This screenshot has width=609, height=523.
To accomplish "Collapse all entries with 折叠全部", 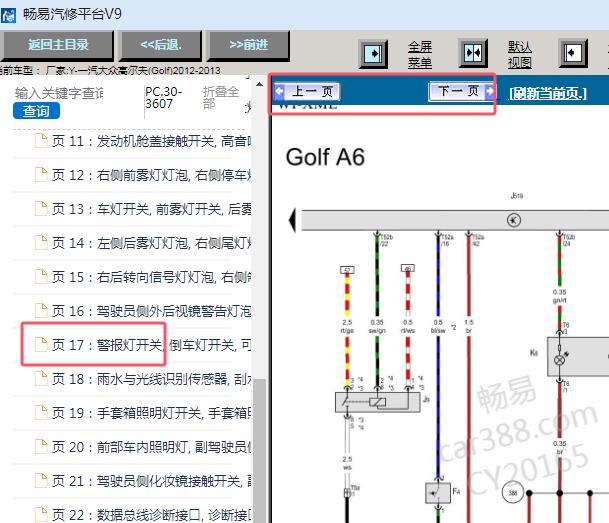I will click(x=221, y=98).
